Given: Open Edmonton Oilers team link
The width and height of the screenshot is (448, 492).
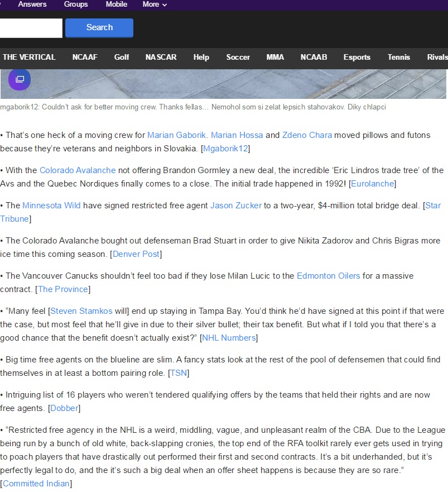Looking at the screenshot, I should pos(328,276).
